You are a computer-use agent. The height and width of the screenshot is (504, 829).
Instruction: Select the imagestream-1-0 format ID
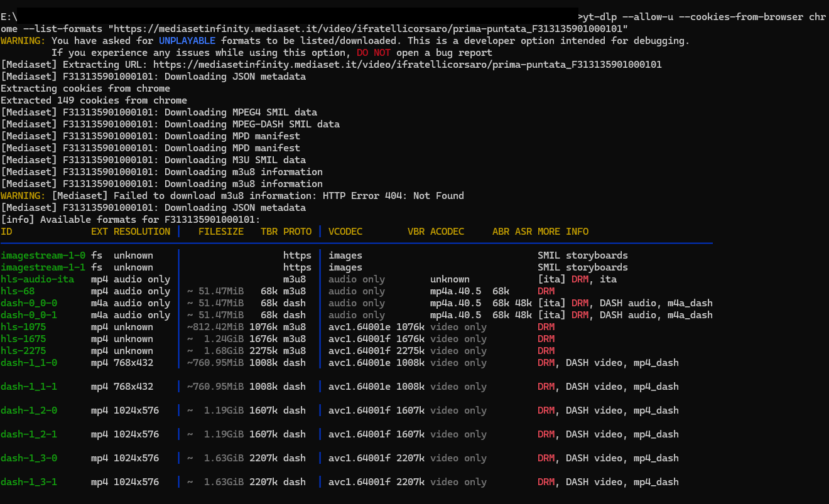pyautogui.click(x=43, y=255)
